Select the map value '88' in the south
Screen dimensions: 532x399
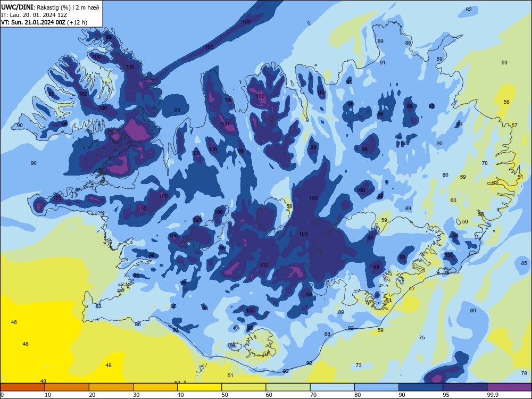click(327, 334)
